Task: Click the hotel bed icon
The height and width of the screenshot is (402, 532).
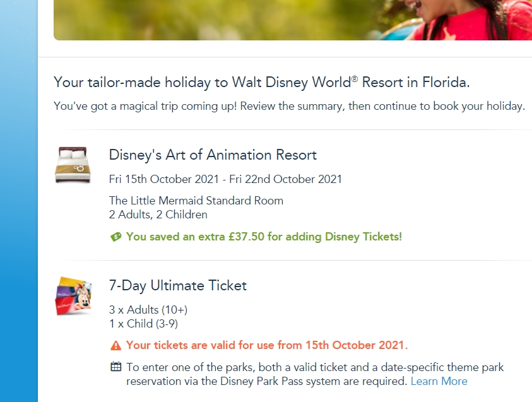Action: point(71,165)
